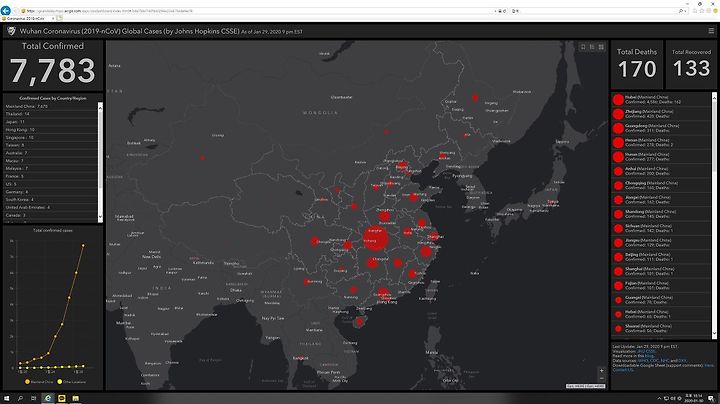The height and width of the screenshot is (404, 720).
Task: Select Hubei row in province list
Action: point(661,100)
